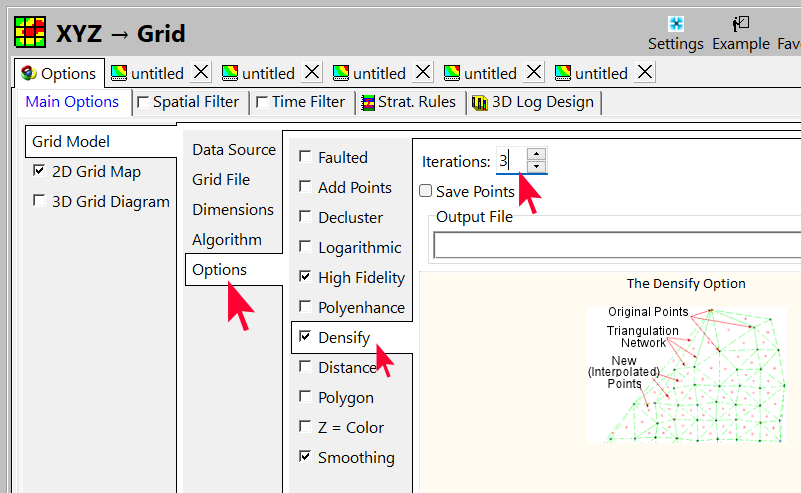
Task: Close the first untitled tab
Action: pos(201,72)
